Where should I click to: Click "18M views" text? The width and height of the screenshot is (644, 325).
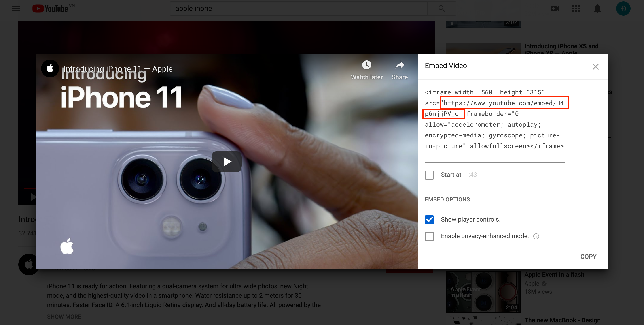(x=538, y=292)
